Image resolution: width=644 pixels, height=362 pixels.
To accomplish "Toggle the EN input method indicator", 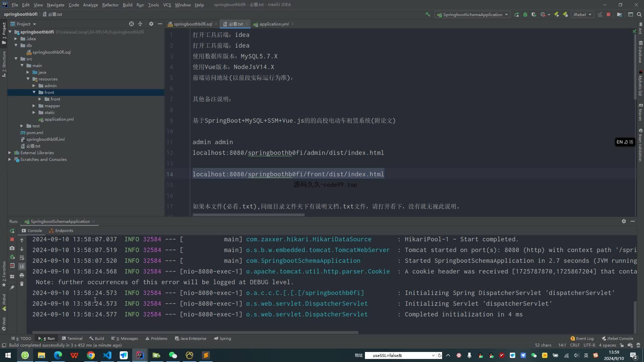I will pyautogui.click(x=625, y=142).
